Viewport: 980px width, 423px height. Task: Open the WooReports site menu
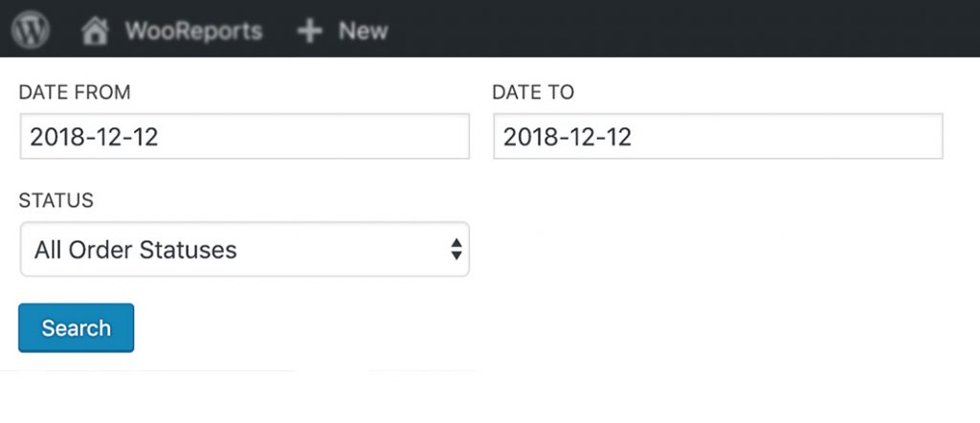(x=172, y=31)
